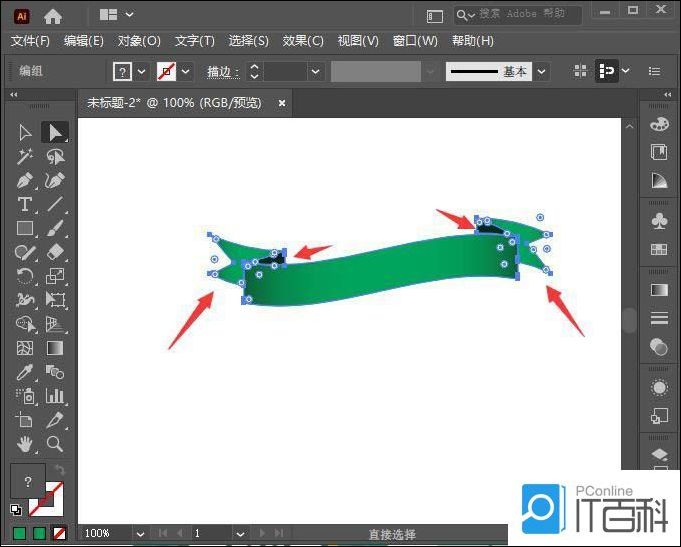Open the 对象(O) menu
The width and height of the screenshot is (681, 547).
[x=139, y=41]
